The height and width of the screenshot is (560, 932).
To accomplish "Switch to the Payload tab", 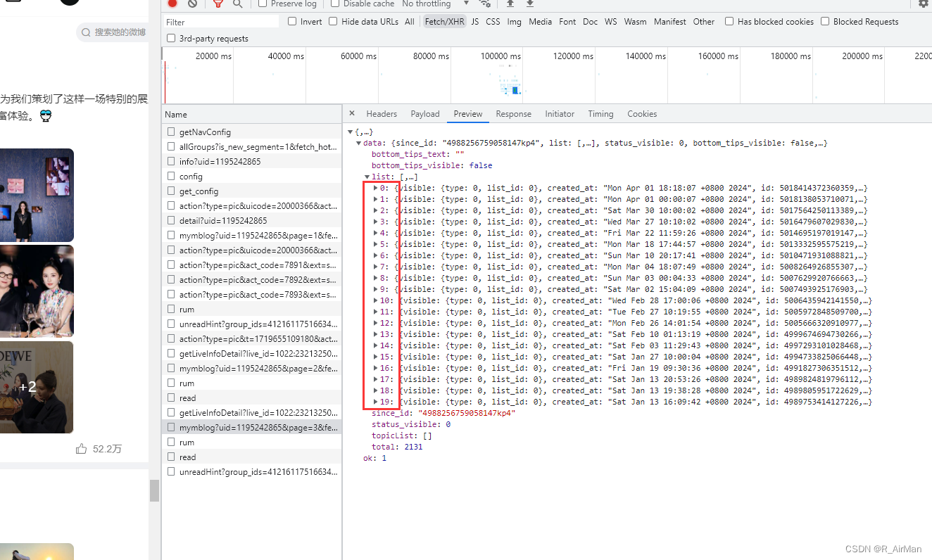I will [425, 113].
